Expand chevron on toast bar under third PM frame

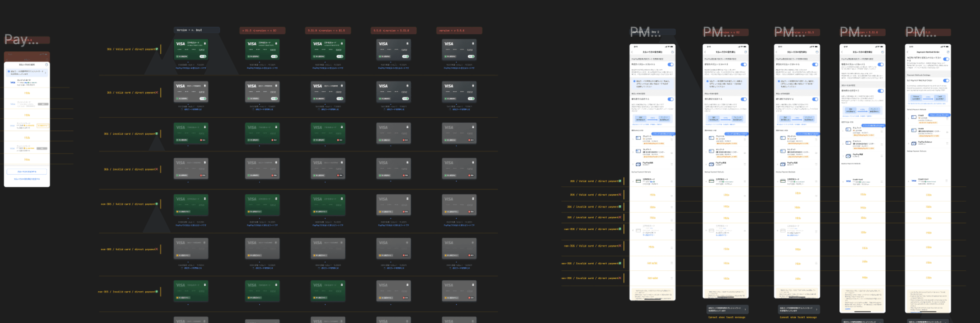pyautogui.click(x=816, y=309)
